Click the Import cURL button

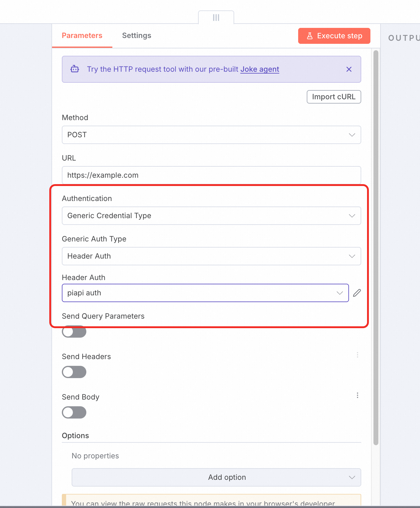coord(334,97)
